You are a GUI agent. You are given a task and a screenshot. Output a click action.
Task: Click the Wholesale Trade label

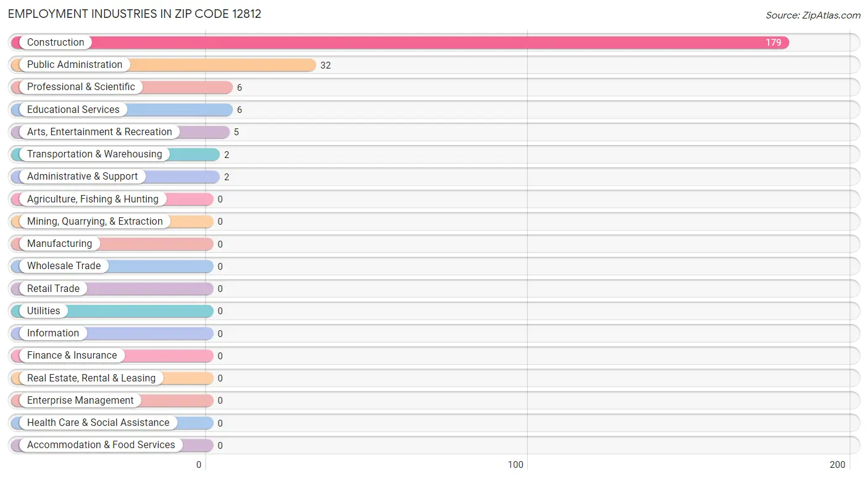pos(64,266)
